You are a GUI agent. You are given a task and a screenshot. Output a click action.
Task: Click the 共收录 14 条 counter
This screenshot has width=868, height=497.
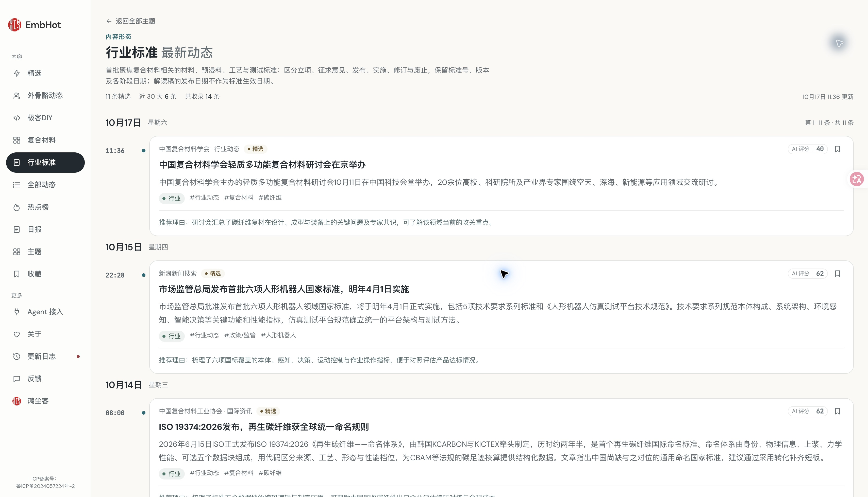(202, 97)
